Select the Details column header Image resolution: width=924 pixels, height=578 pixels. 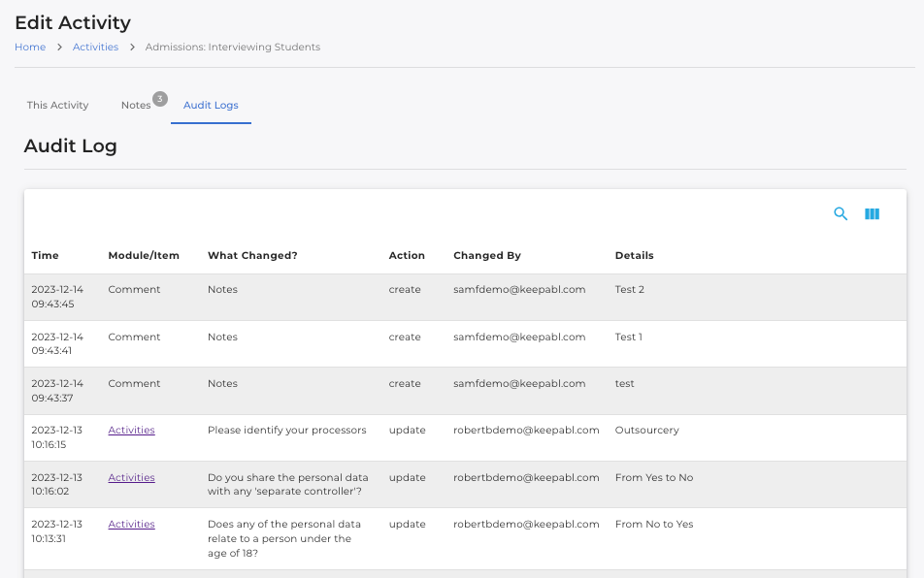(634, 255)
